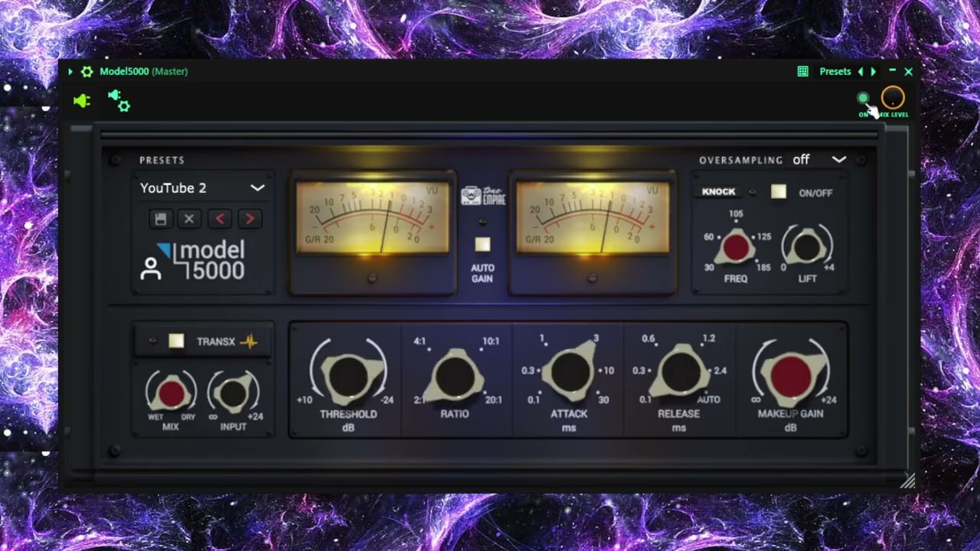Open the Oversampling off dropdown
The image size is (980, 551).
(x=819, y=159)
